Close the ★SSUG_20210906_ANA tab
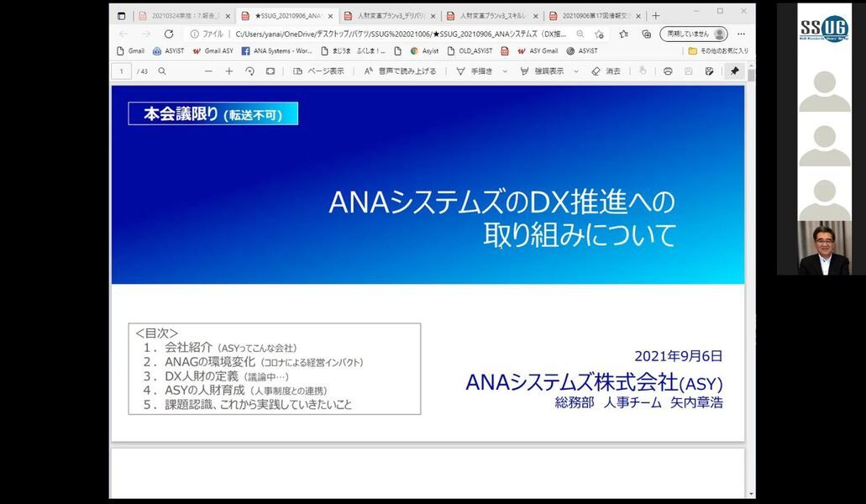The width and height of the screenshot is (866, 504). pyautogui.click(x=330, y=16)
